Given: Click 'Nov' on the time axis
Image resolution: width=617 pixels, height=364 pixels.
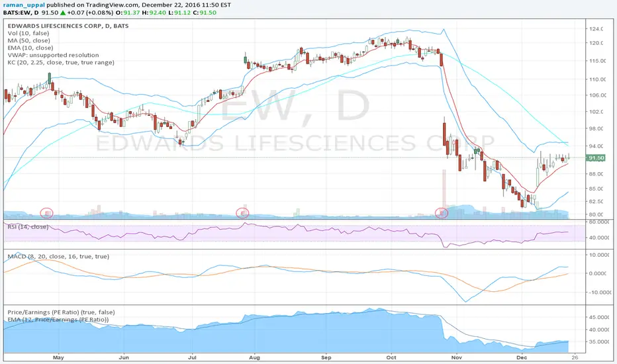Looking at the screenshot, I should click(456, 357).
